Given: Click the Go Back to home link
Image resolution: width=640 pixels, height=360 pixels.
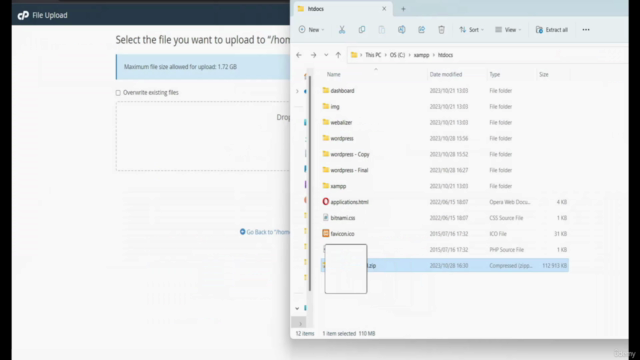Looking at the screenshot, I should 265,232.
